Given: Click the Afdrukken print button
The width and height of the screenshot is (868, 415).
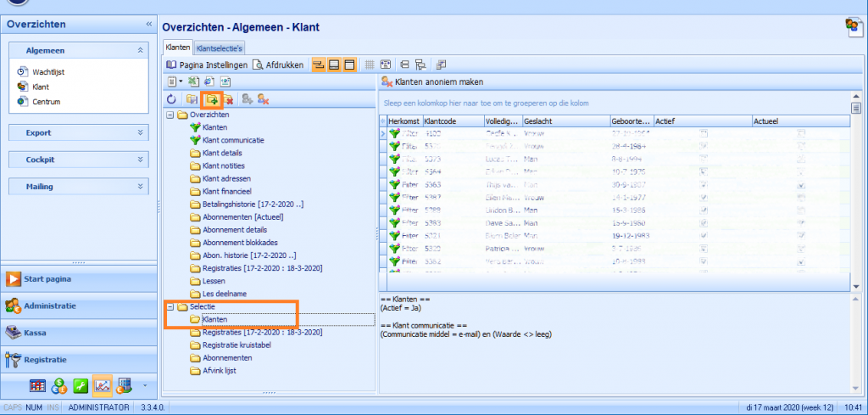Looking at the screenshot, I should pyautogui.click(x=280, y=64).
